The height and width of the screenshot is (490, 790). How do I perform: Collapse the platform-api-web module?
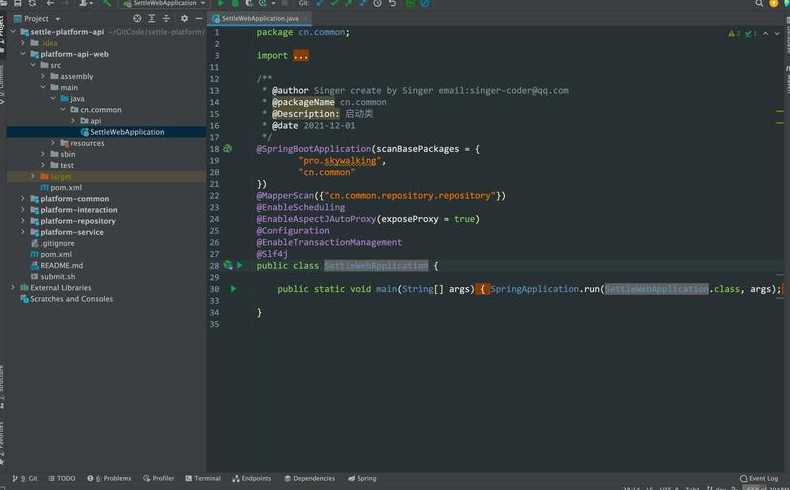[x=23, y=53]
